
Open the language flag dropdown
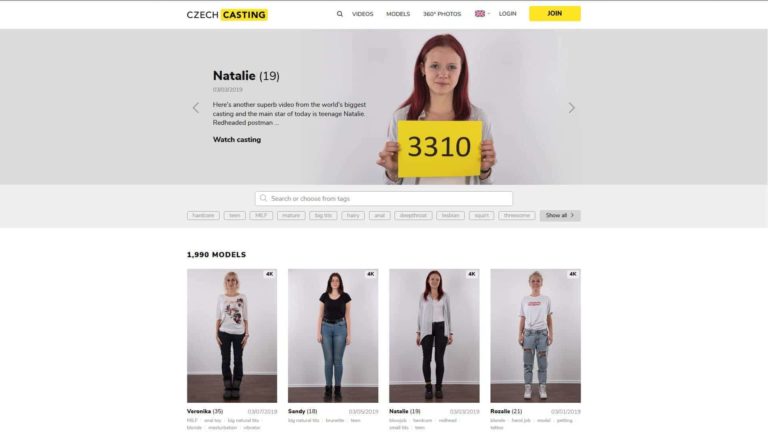[482, 14]
